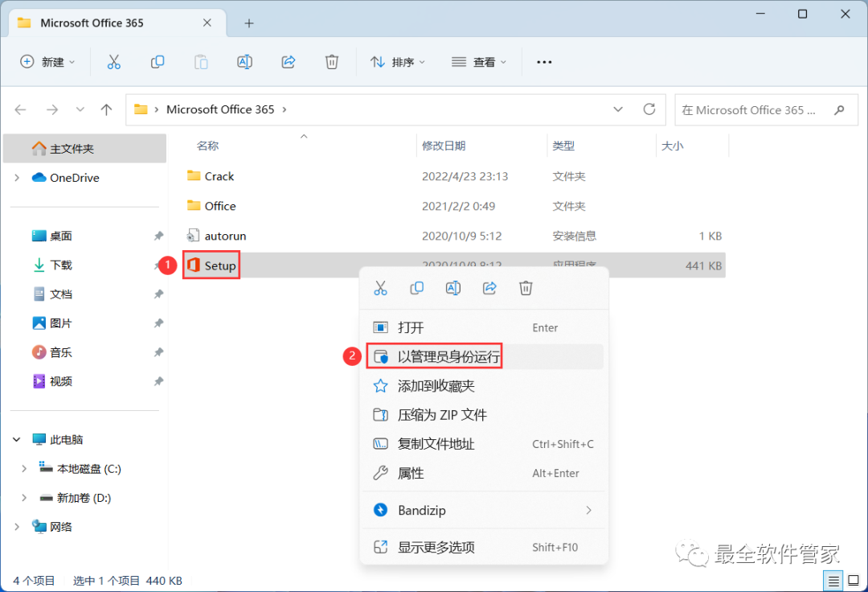
Task: Select 复制文件地址 in context menu
Action: click(x=483, y=444)
